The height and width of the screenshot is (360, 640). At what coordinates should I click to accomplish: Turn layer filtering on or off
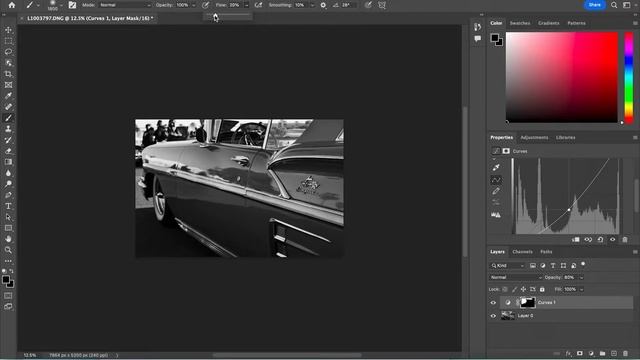click(583, 264)
